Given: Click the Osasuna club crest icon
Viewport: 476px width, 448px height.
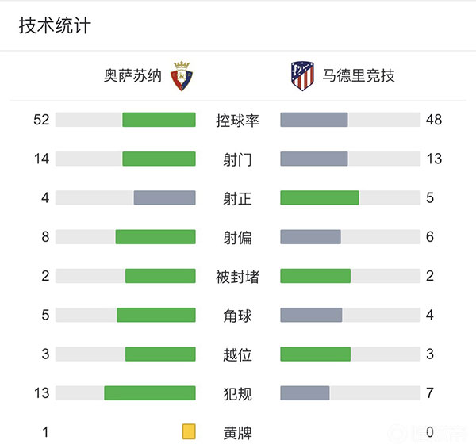Looking at the screenshot, I should (182, 75).
